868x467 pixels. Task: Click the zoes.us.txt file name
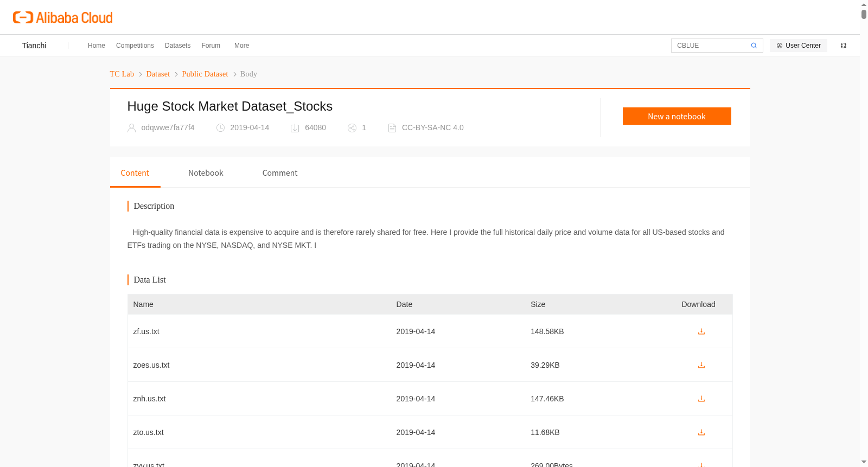pyautogui.click(x=151, y=365)
